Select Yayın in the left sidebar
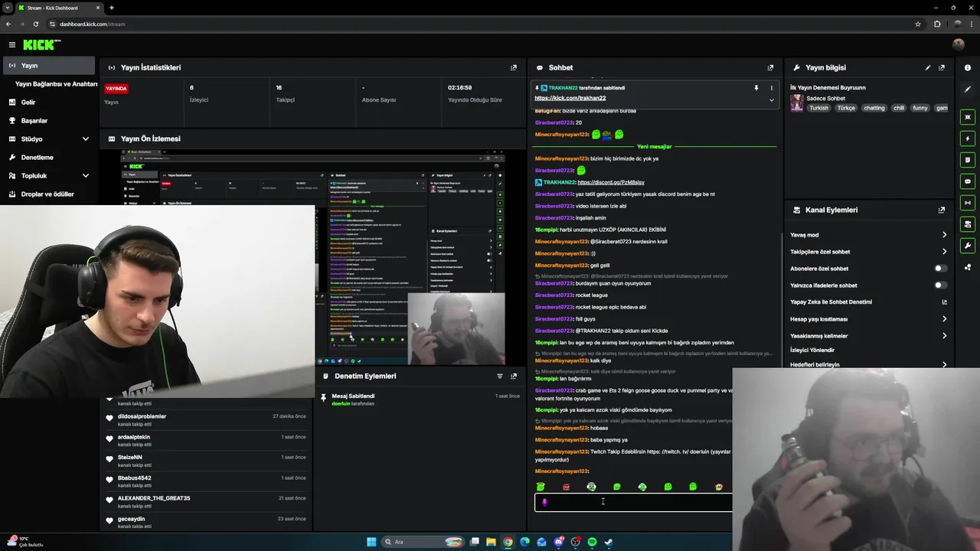This screenshot has height=551, width=980. (49, 66)
